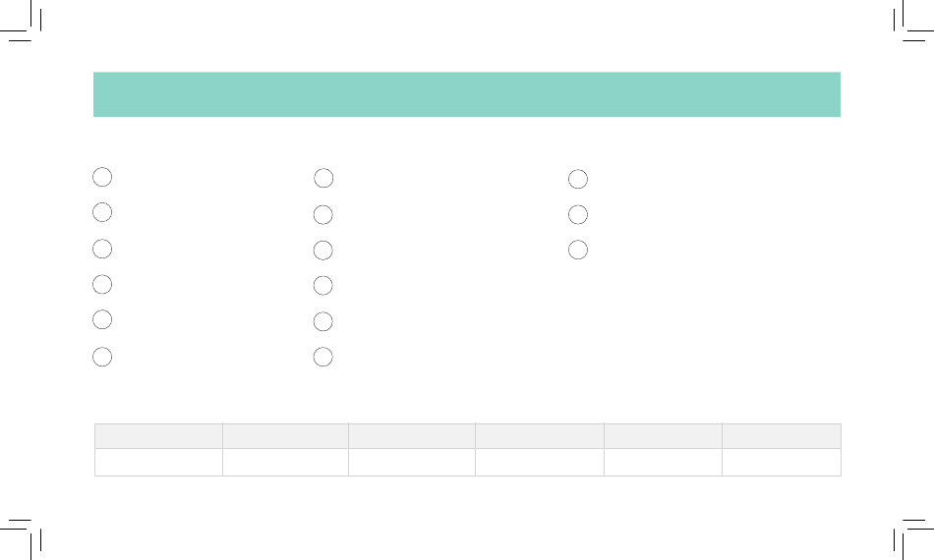Screen dimensions: 934x560
Task: Click the first white cell in the table's second row
Action: click(x=158, y=463)
